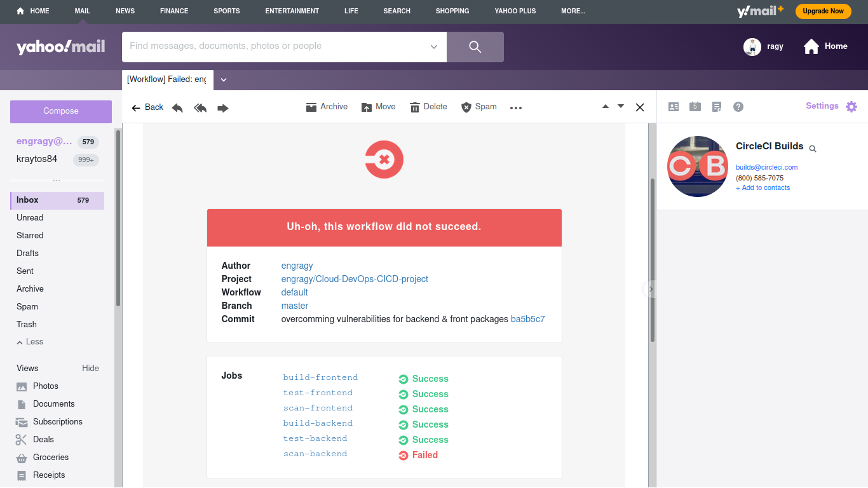
Task: Open SPORTS in the top navigation
Action: 227,11
